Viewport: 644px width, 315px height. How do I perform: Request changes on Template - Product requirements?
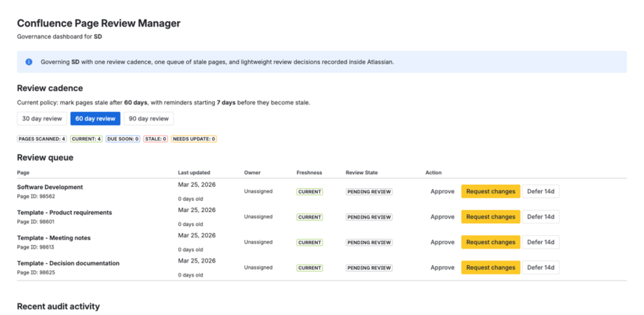pos(490,217)
